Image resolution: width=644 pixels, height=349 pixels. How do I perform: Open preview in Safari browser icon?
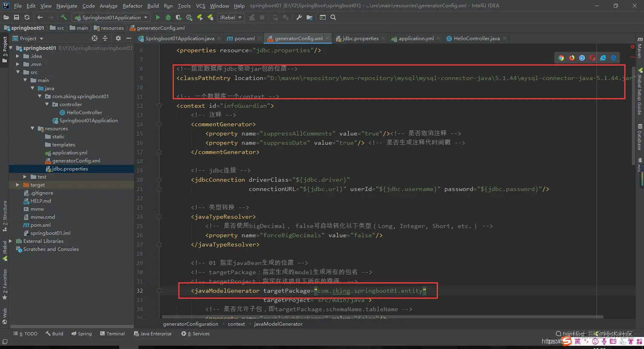pos(582,58)
